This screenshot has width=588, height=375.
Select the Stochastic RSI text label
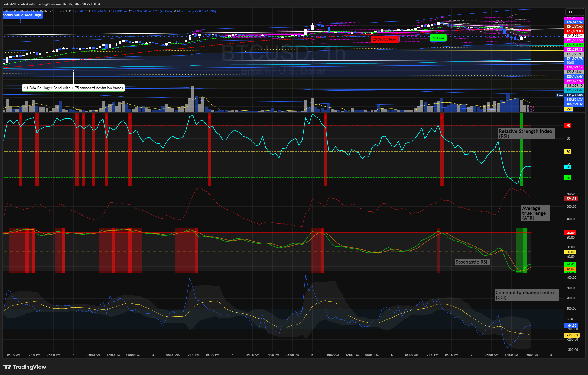coord(472,262)
